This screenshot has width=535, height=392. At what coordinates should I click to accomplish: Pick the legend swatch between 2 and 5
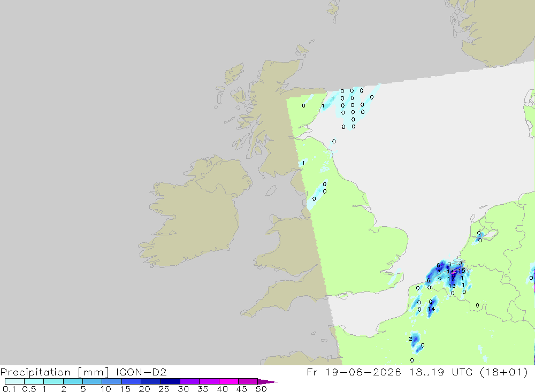click(73, 381)
